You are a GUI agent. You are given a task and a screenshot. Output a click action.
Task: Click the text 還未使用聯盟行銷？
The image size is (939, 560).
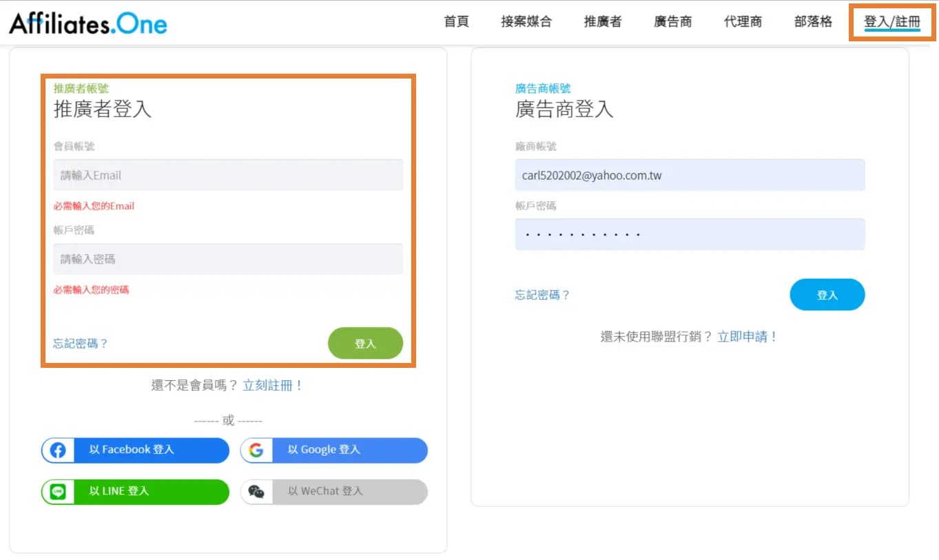pos(657,337)
